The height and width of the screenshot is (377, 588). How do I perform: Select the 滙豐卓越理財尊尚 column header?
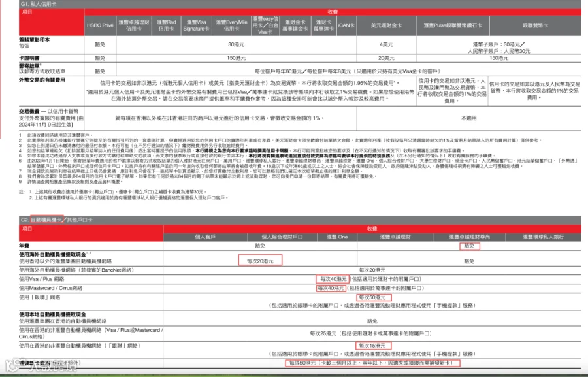470,237
